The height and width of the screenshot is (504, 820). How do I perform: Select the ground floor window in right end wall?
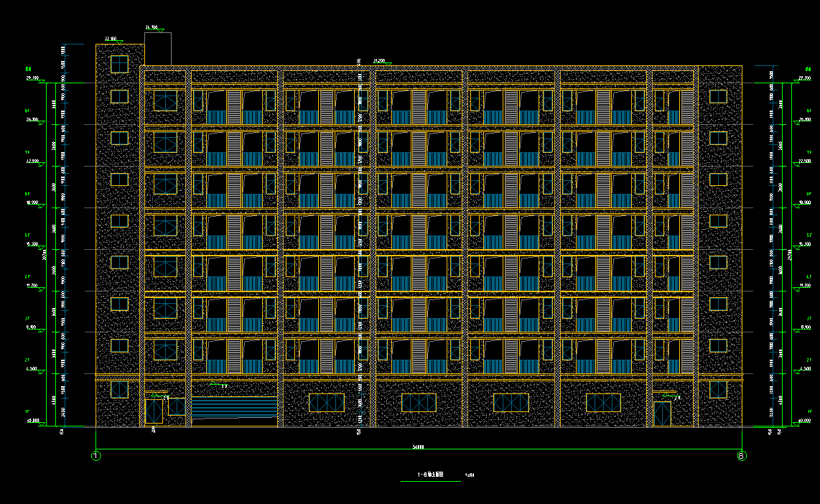point(718,390)
